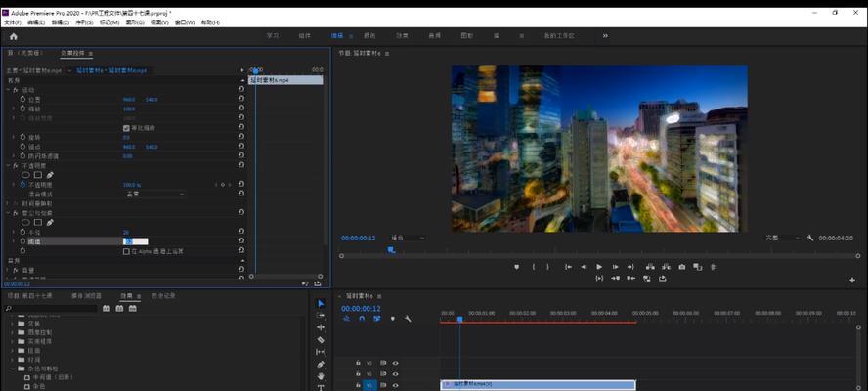Click Program monitor timecode 00:00:00:12

358,239
